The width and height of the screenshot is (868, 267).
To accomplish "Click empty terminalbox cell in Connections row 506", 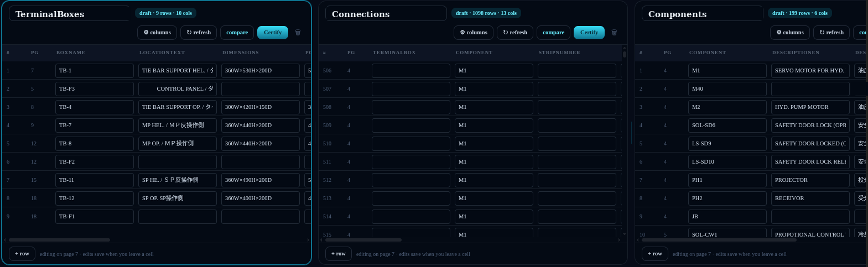I will tap(411, 71).
